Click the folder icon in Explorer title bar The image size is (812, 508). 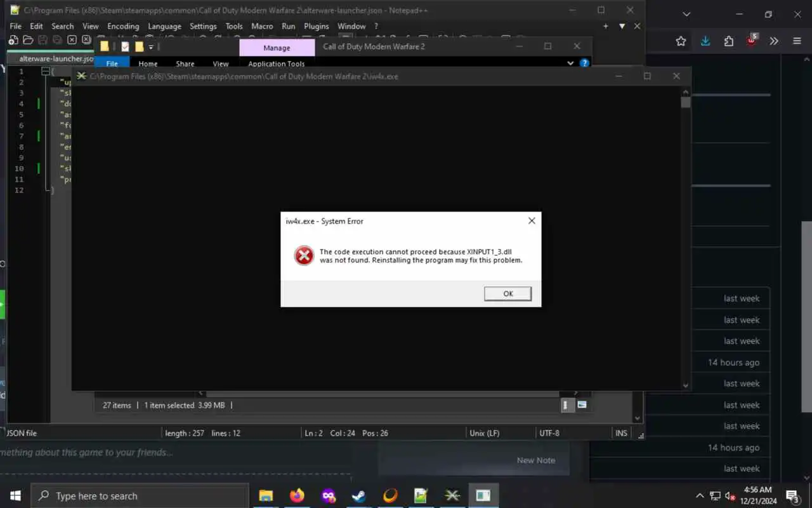click(x=105, y=46)
